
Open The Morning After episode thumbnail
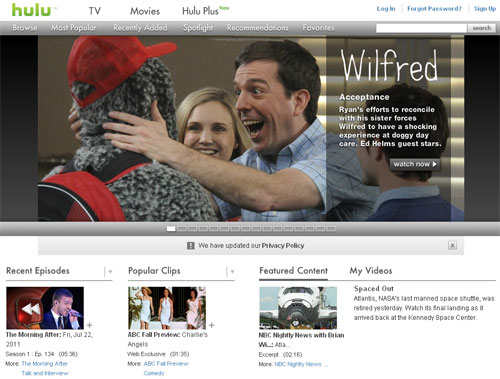[x=45, y=308]
